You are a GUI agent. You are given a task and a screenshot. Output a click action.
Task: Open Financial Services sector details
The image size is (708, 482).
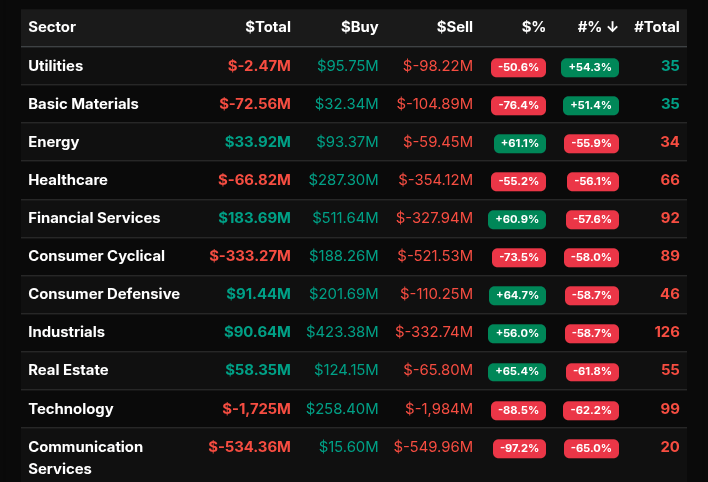[94, 218]
